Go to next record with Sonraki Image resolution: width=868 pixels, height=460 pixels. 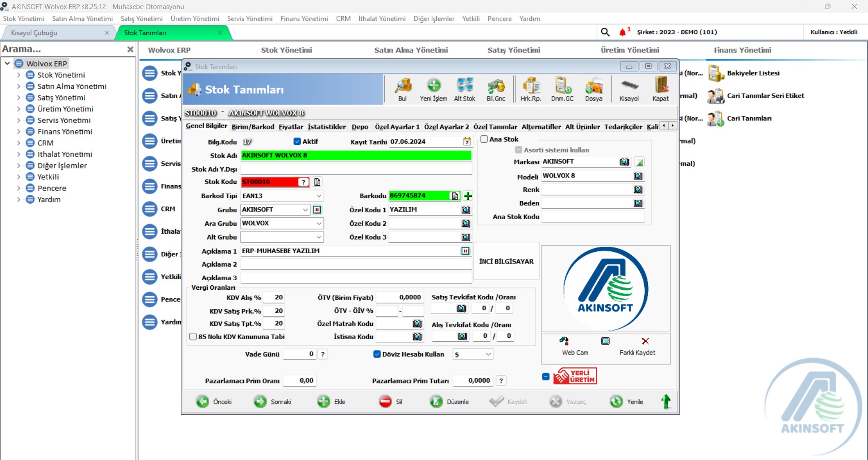pyautogui.click(x=272, y=402)
